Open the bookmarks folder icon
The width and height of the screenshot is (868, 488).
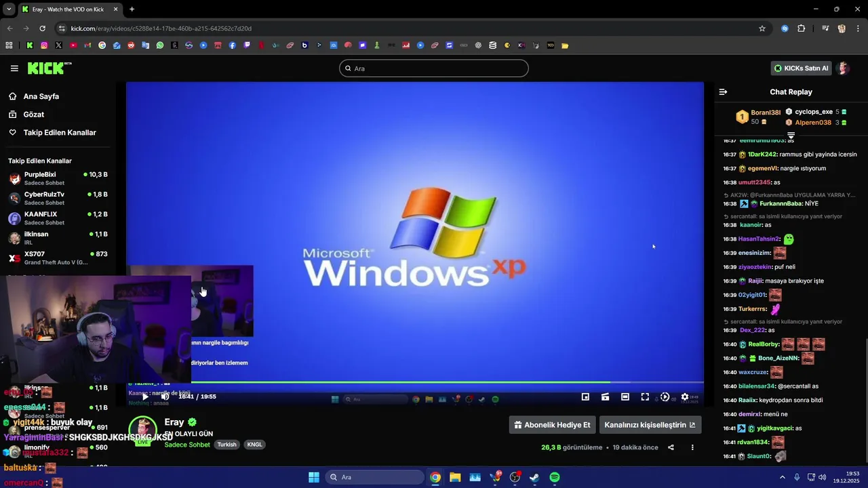565,45
